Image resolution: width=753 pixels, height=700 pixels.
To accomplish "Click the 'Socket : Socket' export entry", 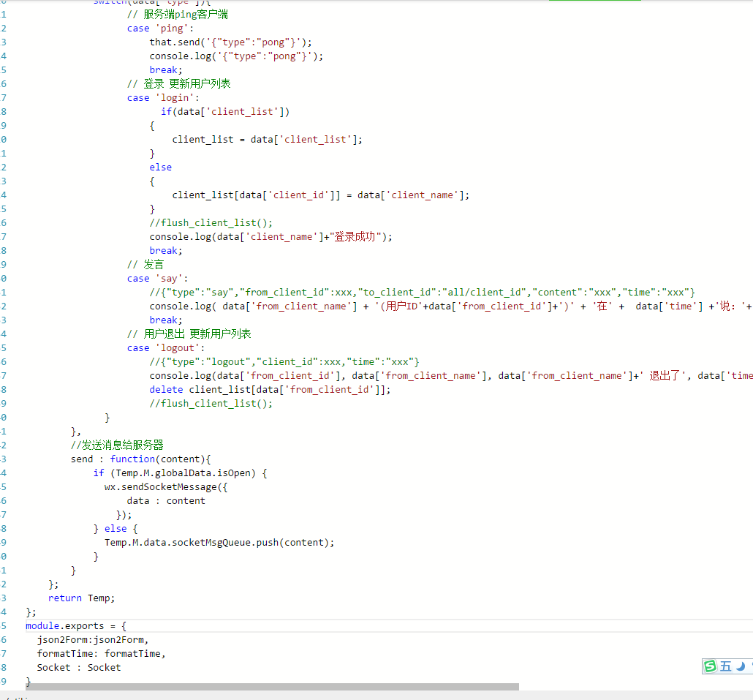I will (x=79, y=668).
